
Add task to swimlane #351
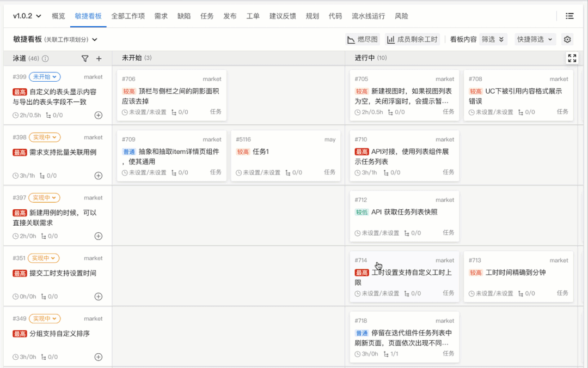(x=98, y=297)
